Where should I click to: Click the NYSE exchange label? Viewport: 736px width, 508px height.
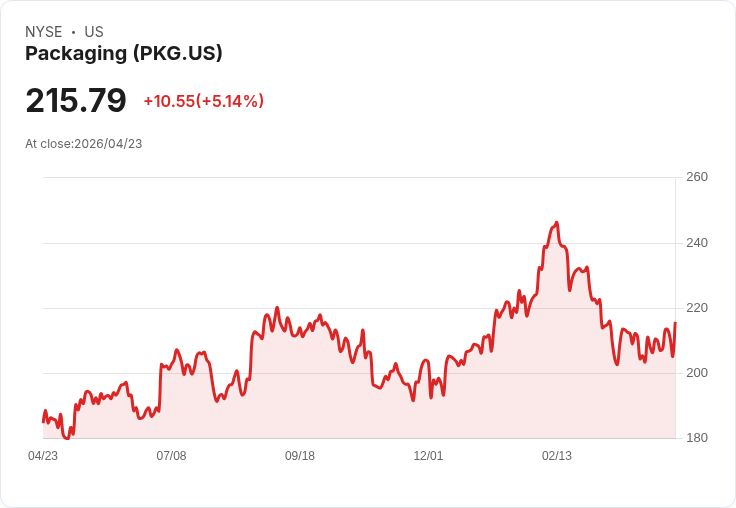[x=44, y=32]
